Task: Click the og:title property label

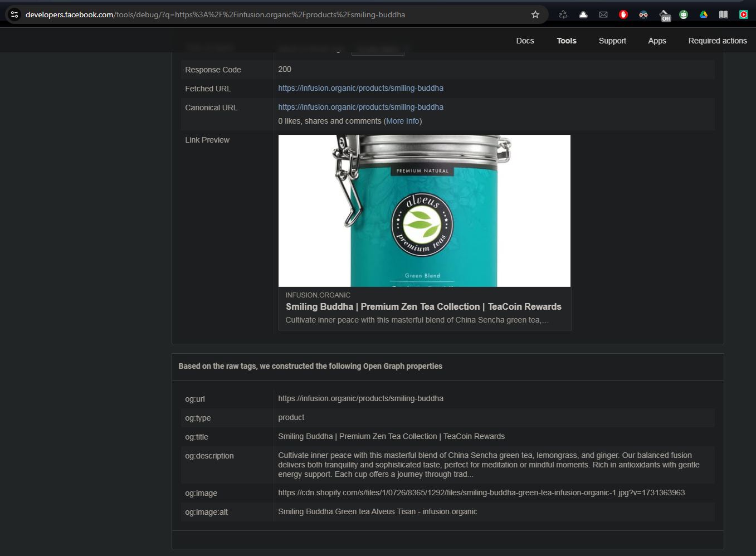Action: point(197,437)
